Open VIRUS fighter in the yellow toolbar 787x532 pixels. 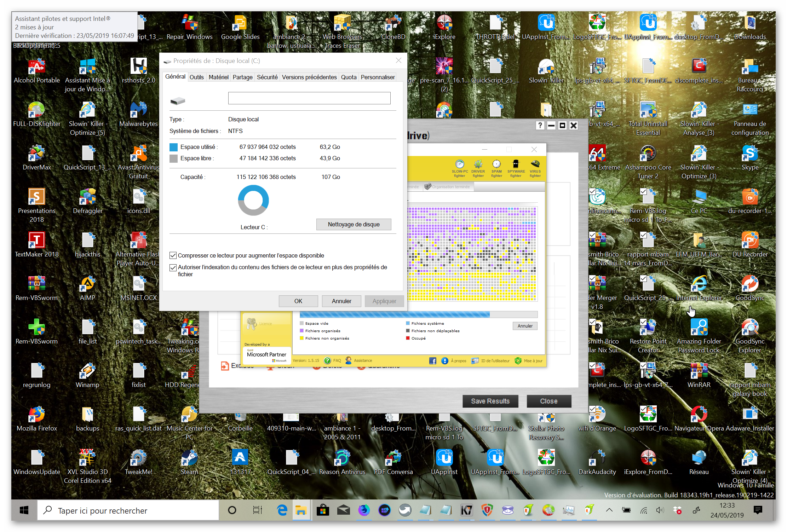(535, 168)
